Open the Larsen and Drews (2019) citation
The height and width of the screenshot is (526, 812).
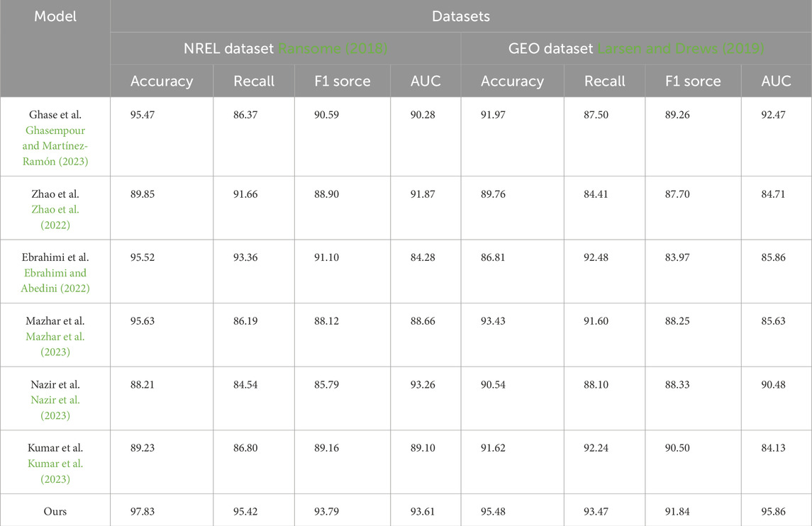681,49
